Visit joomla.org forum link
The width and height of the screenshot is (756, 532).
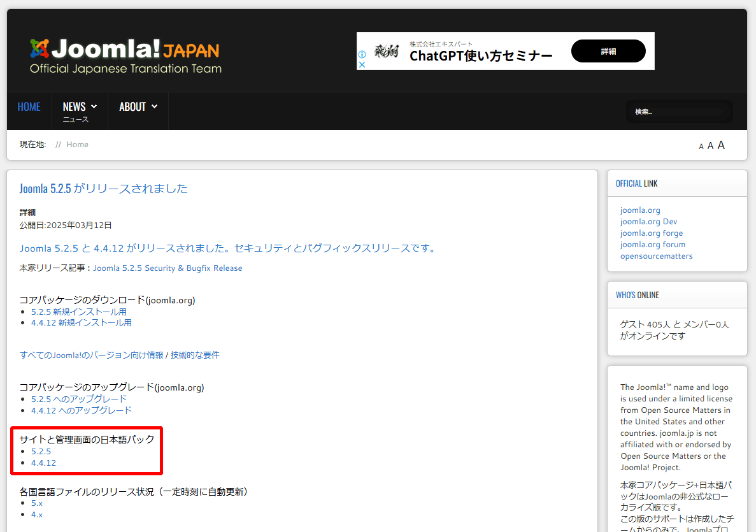coord(653,245)
